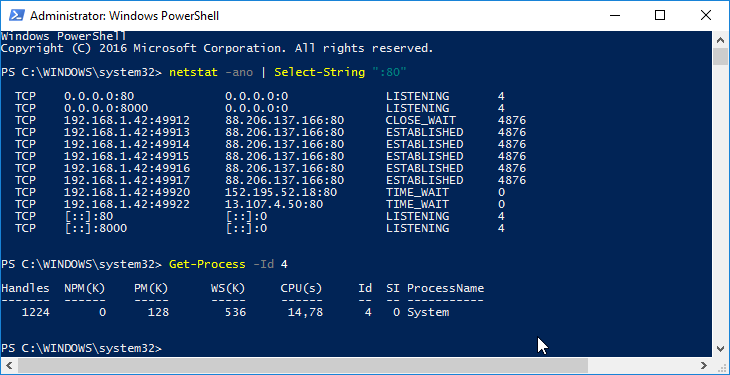Click local address 192.168.1.42:49917
730x375 pixels.
tap(127, 180)
